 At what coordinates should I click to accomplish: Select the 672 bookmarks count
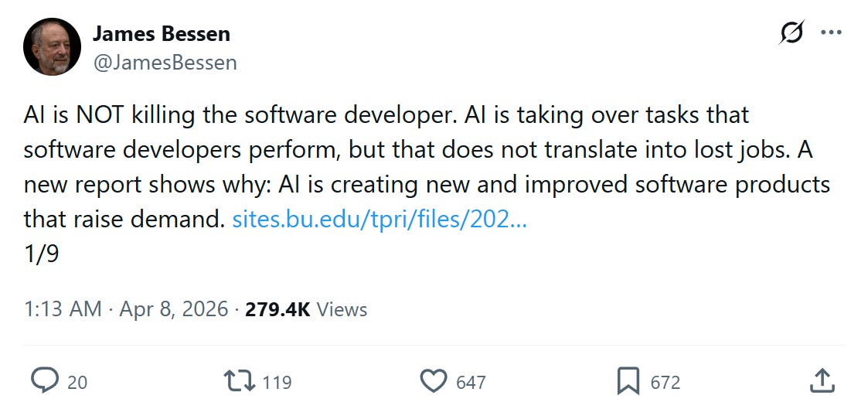tap(665, 383)
